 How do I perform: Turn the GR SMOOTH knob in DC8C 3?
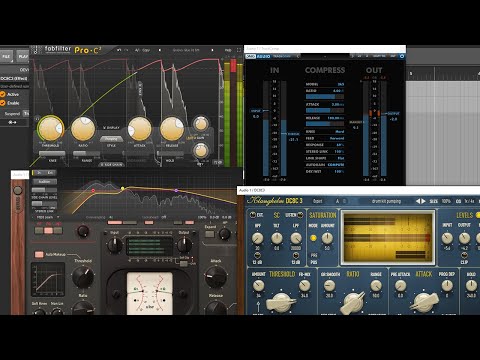click(330, 286)
